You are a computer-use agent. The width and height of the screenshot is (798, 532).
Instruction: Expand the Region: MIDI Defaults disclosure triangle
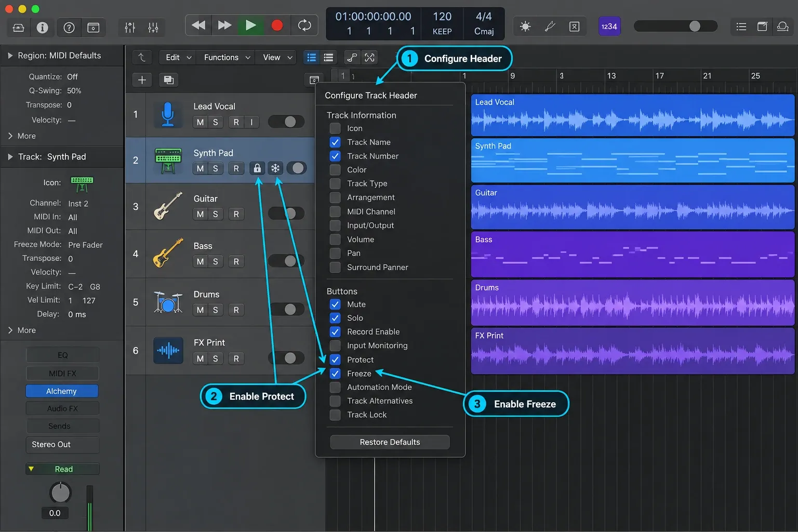pyautogui.click(x=10, y=56)
